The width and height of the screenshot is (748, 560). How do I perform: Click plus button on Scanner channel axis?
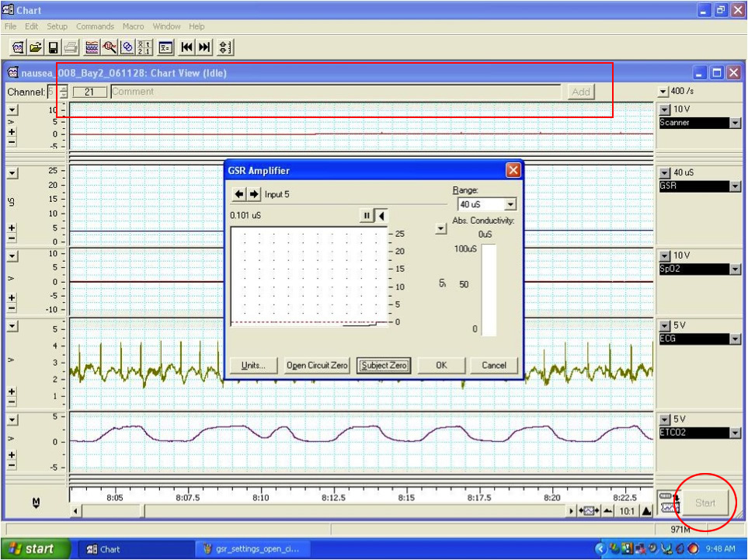12,132
